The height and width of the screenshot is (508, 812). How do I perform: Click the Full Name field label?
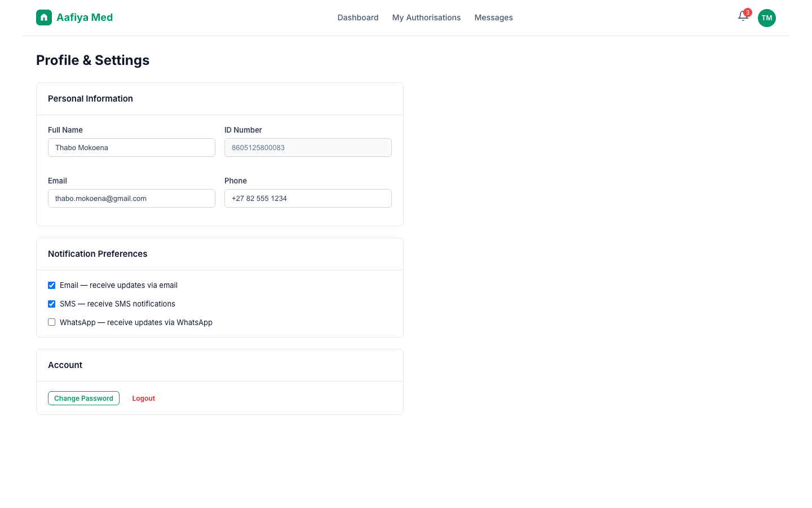click(x=65, y=130)
